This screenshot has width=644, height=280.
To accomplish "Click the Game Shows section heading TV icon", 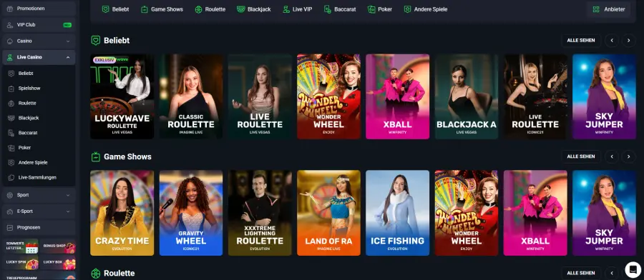I will tap(95, 156).
